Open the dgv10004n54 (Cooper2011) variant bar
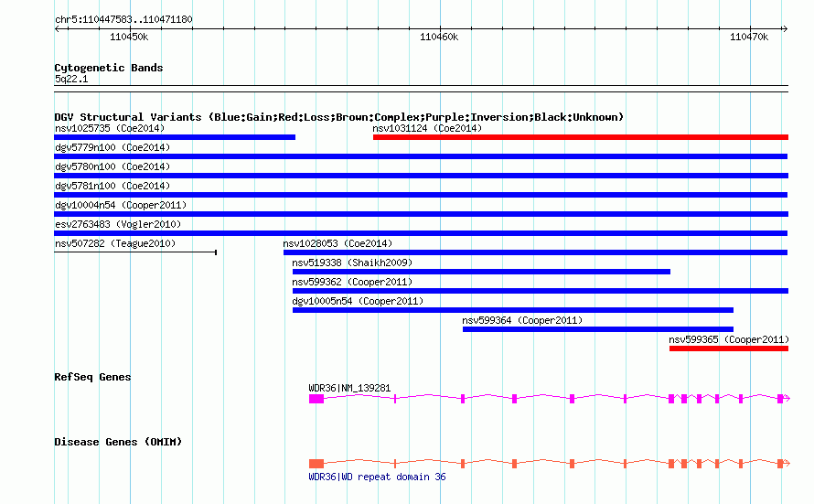 pyautogui.click(x=421, y=214)
